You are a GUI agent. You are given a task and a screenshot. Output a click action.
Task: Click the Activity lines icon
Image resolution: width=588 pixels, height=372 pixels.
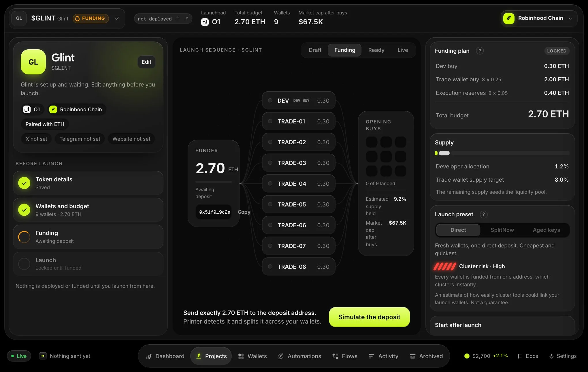point(372,356)
